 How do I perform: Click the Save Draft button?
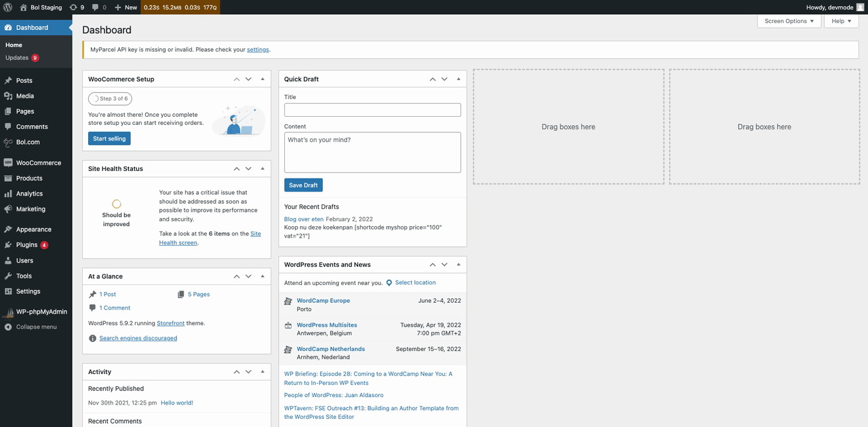(303, 185)
